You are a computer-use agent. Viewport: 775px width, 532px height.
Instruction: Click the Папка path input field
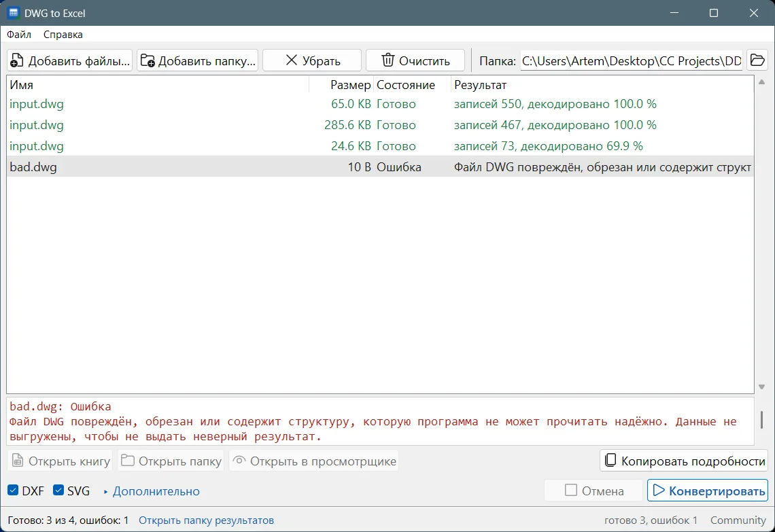pos(631,60)
